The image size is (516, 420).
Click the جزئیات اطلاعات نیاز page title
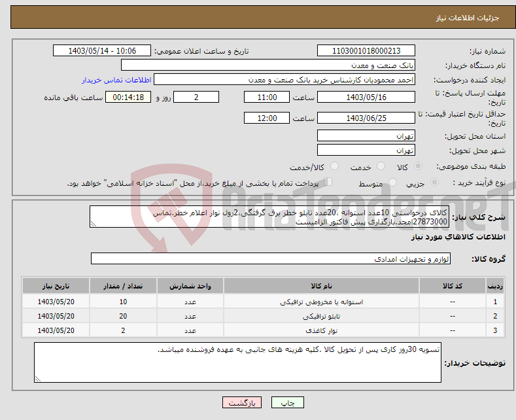tap(468, 18)
